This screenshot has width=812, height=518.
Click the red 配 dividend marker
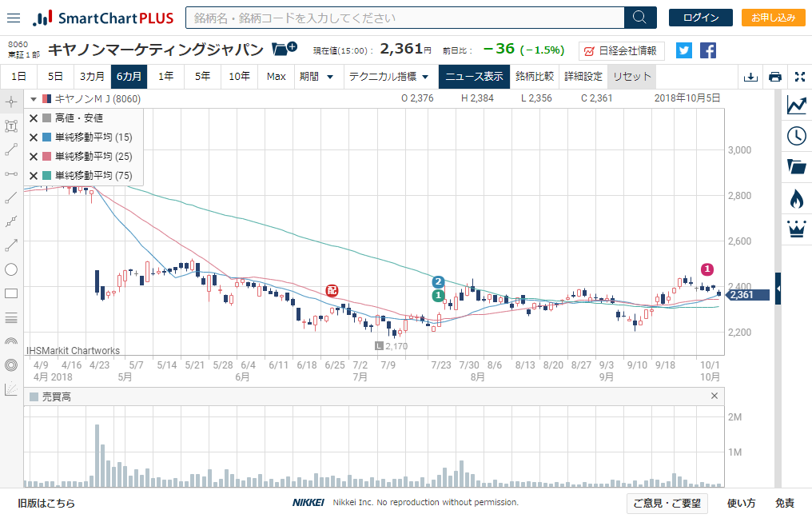[x=332, y=291]
